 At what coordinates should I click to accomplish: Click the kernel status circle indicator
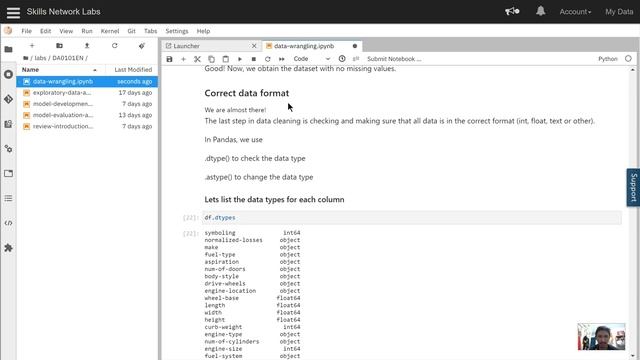tap(628, 59)
